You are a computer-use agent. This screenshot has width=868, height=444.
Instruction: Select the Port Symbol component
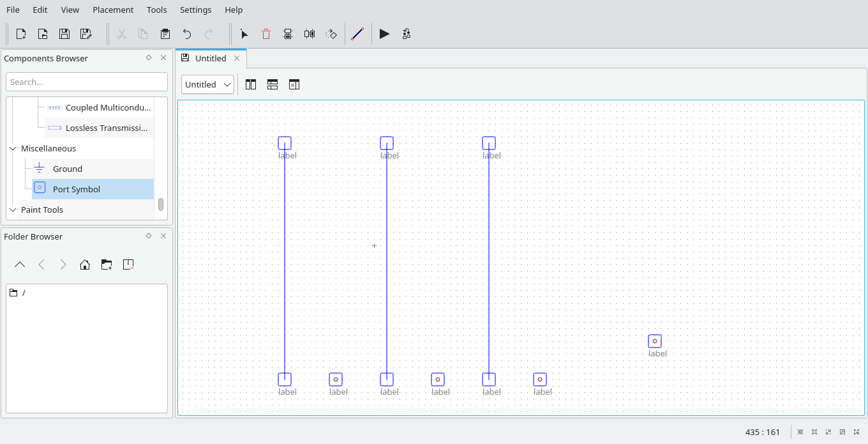[76, 188]
